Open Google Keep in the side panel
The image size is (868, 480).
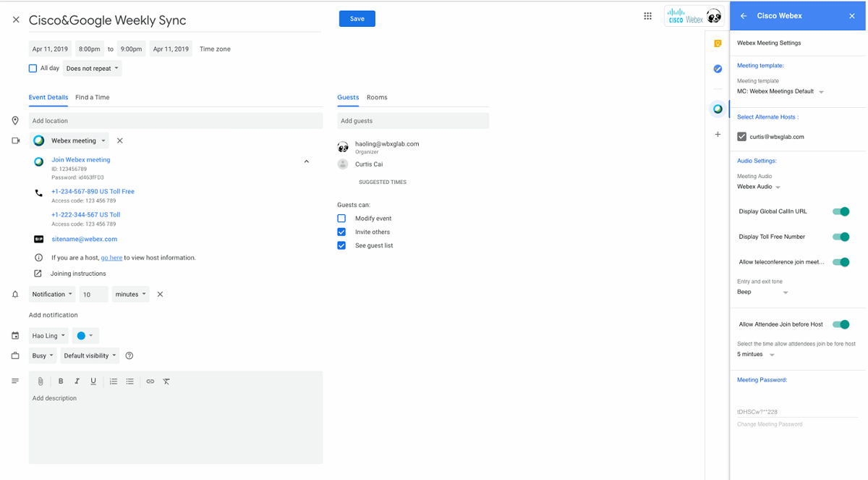(717, 43)
